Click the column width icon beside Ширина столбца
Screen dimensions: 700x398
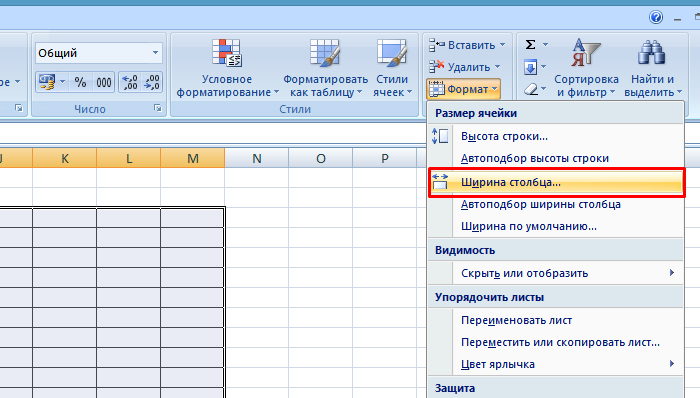(x=440, y=182)
